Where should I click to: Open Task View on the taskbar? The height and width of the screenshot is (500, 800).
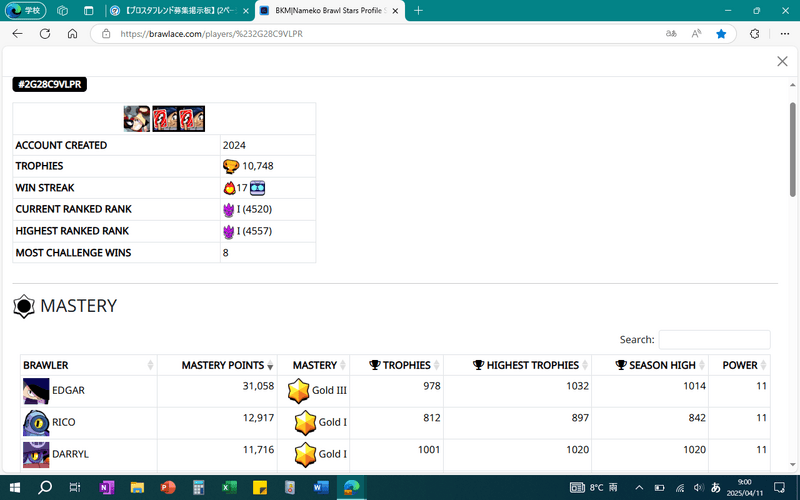click(x=75, y=488)
